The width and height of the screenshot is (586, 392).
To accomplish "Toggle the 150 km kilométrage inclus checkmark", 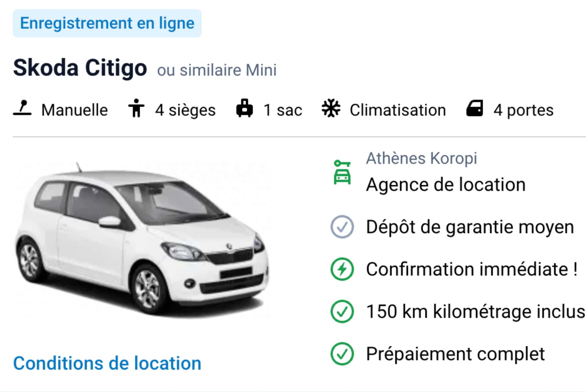I will (342, 311).
